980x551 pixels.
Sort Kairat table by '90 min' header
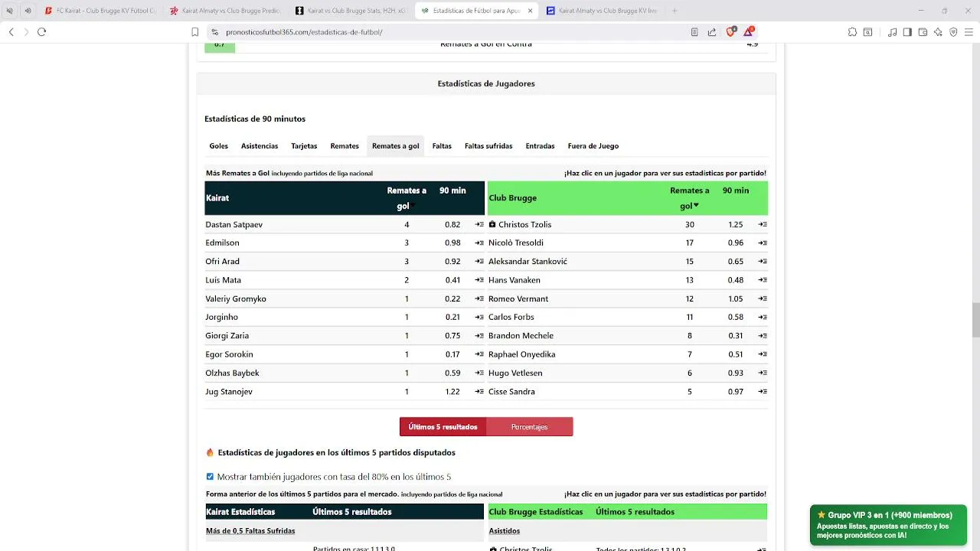[x=452, y=191]
